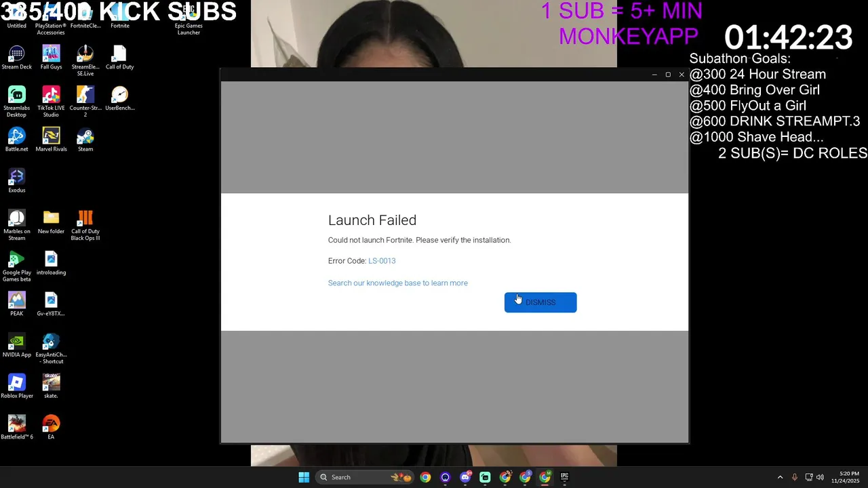Select the Streamlabs Desktop shortcut

[17, 102]
